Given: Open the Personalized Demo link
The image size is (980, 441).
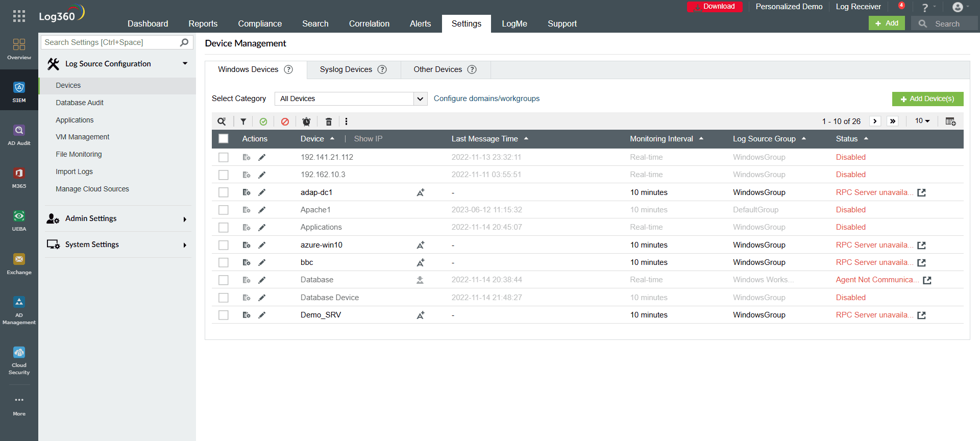Looking at the screenshot, I should tap(789, 7).
